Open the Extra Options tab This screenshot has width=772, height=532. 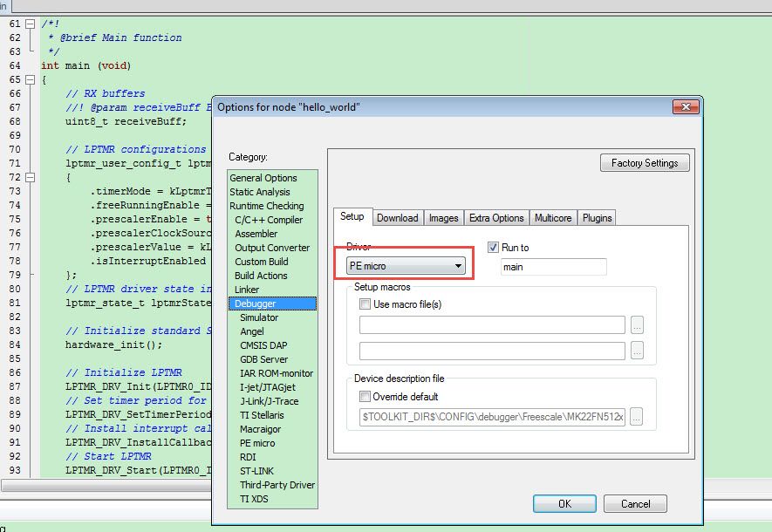[x=496, y=218]
